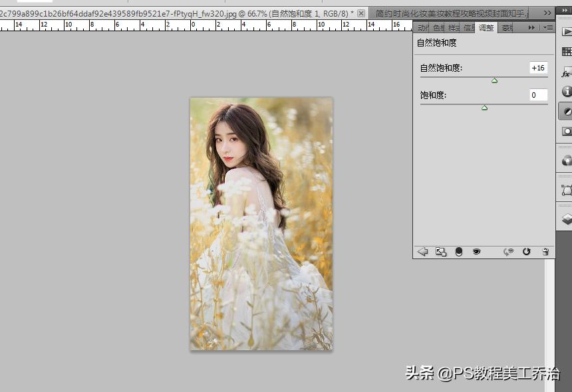Open the Info panel icon in dock

[x=567, y=92]
